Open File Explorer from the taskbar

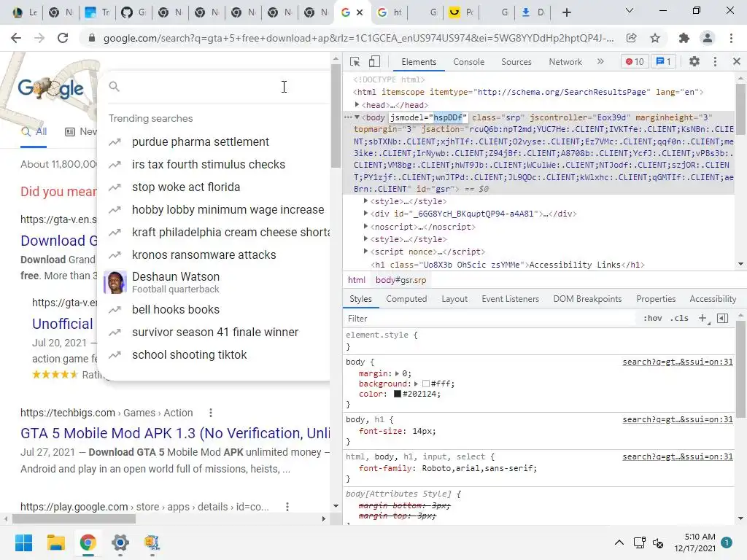point(55,542)
